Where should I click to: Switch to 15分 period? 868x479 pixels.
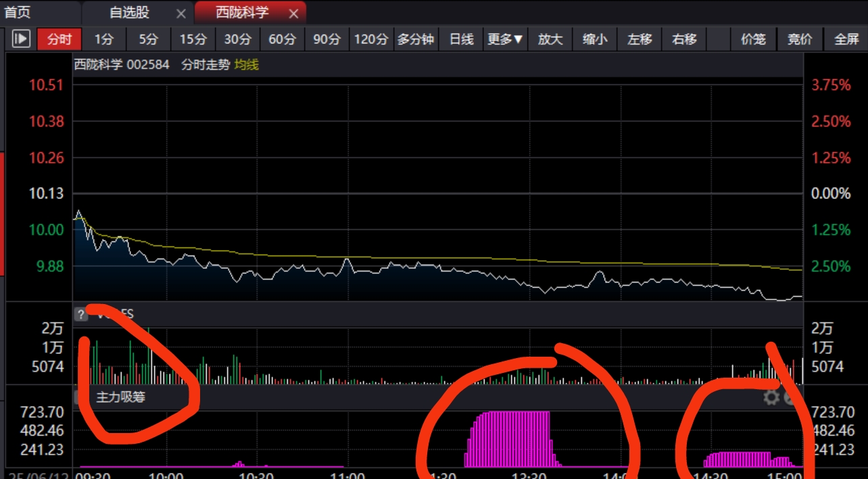point(193,39)
